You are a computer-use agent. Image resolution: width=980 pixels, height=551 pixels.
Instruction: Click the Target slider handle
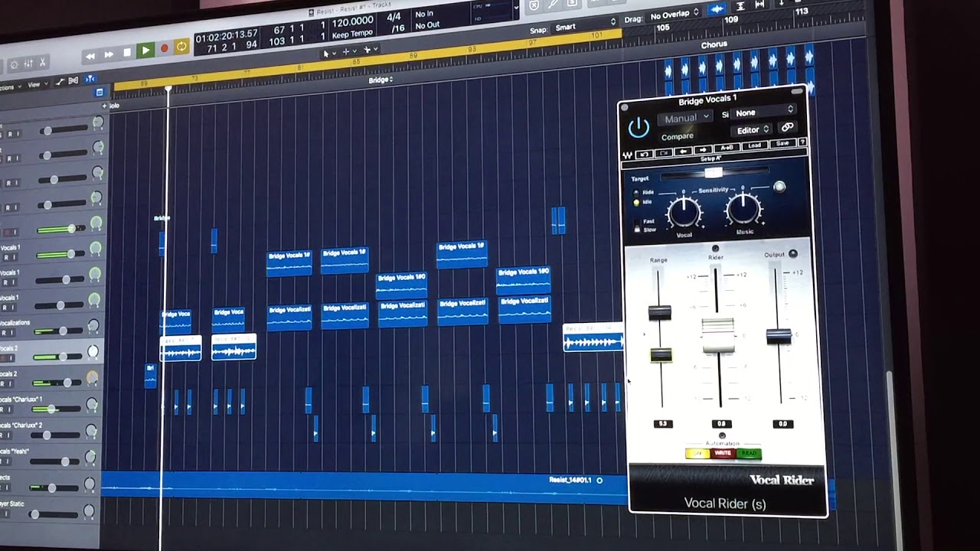coord(714,172)
